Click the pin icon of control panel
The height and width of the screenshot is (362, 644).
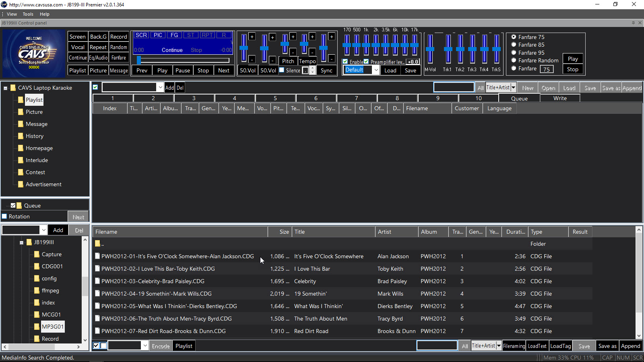click(633, 23)
